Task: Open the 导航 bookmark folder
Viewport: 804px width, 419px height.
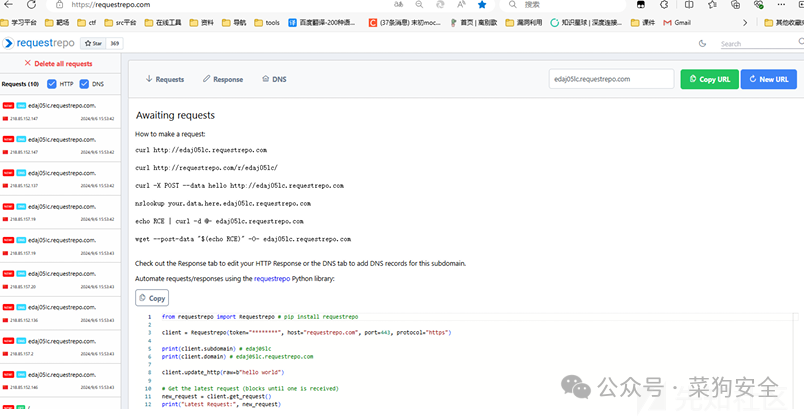Action: [234, 23]
